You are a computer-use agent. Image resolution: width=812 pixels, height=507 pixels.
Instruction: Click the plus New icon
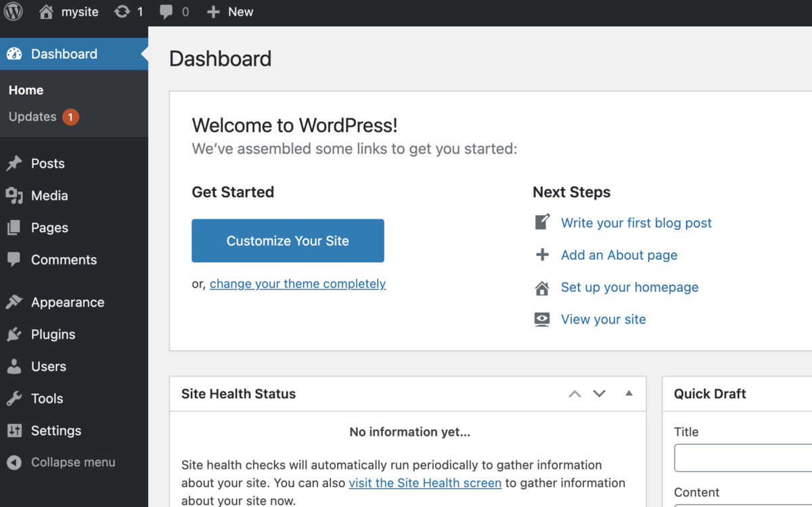213,12
